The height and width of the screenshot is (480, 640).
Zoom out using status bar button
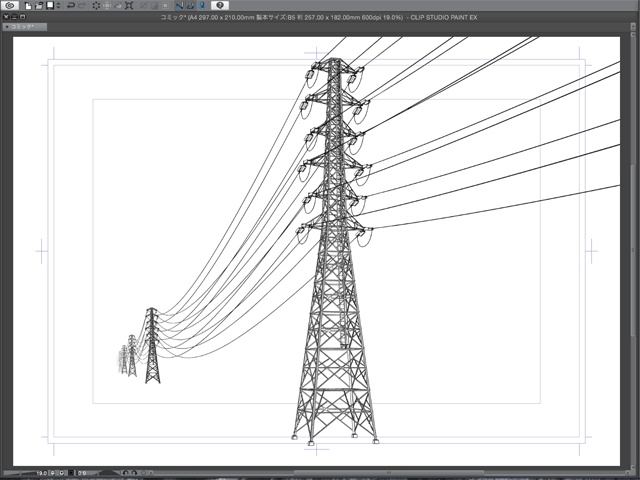coord(52,473)
